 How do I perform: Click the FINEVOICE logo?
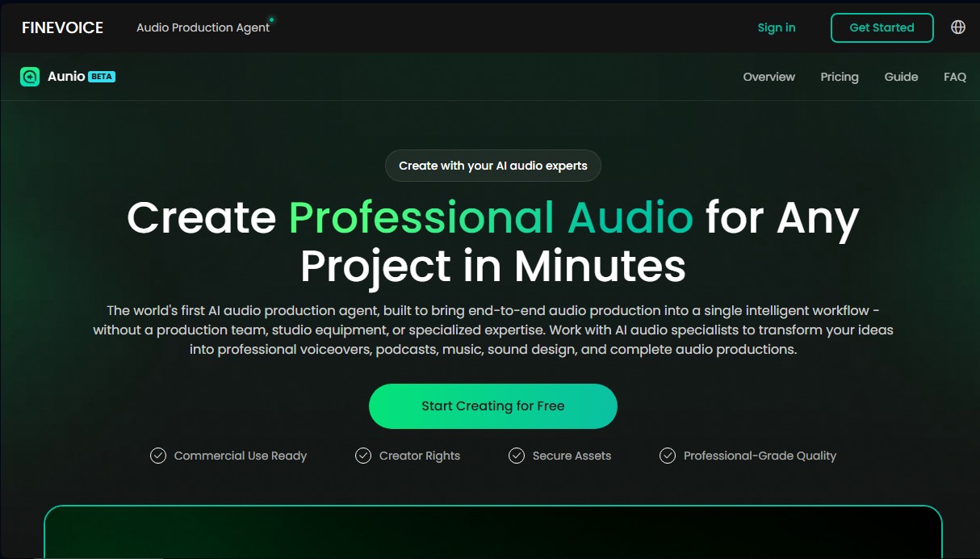pos(62,27)
